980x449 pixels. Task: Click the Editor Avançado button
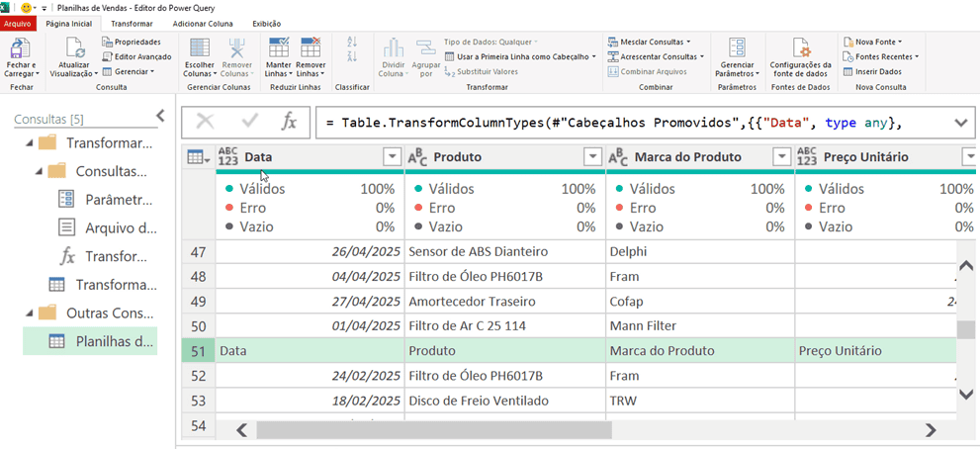coord(136,56)
